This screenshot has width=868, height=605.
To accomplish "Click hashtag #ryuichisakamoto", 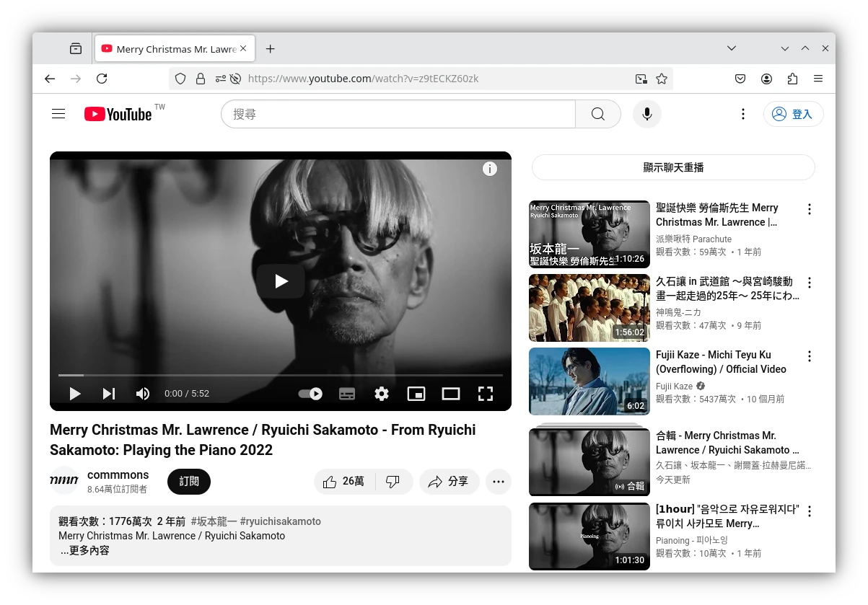I will (281, 521).
